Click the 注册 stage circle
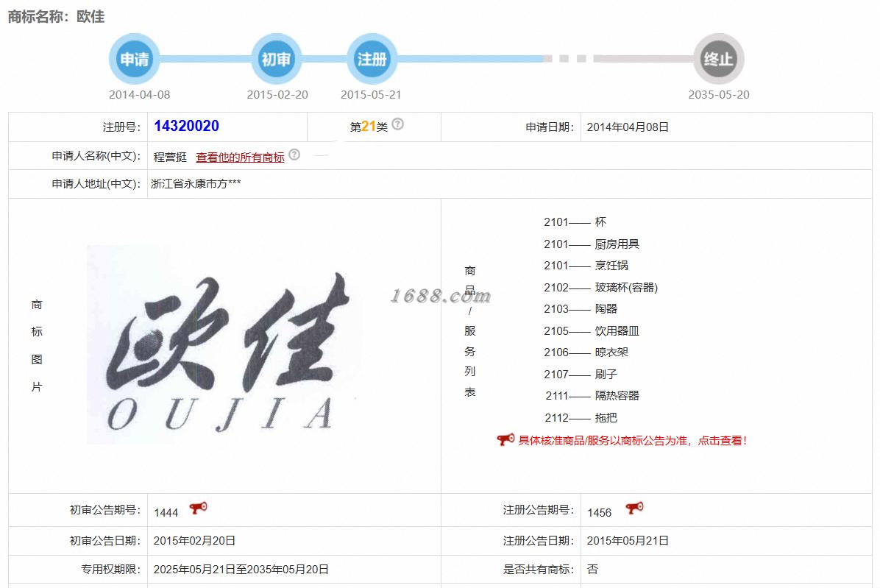880x588 pixels. (x=372, y=59)
